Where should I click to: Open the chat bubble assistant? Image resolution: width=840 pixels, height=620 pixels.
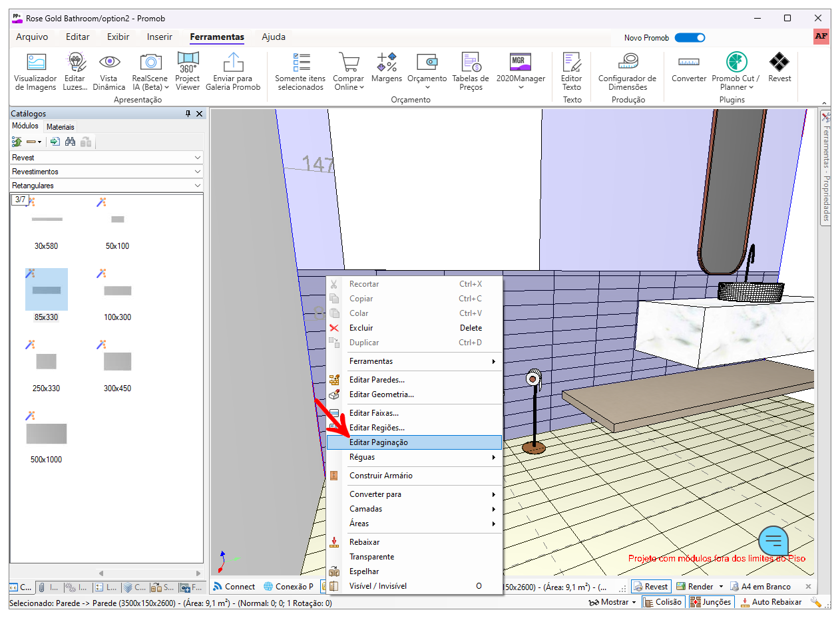tap(773, 542)
